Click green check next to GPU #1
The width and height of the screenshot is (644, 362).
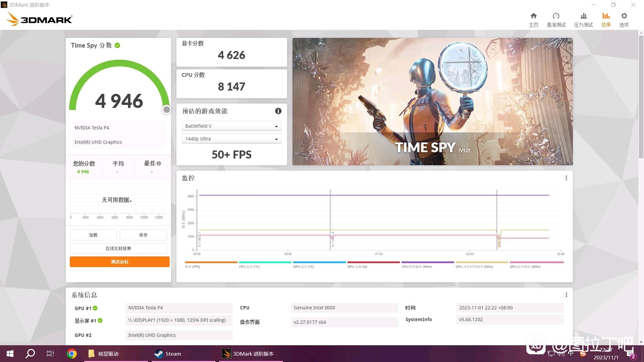point(95,308)
